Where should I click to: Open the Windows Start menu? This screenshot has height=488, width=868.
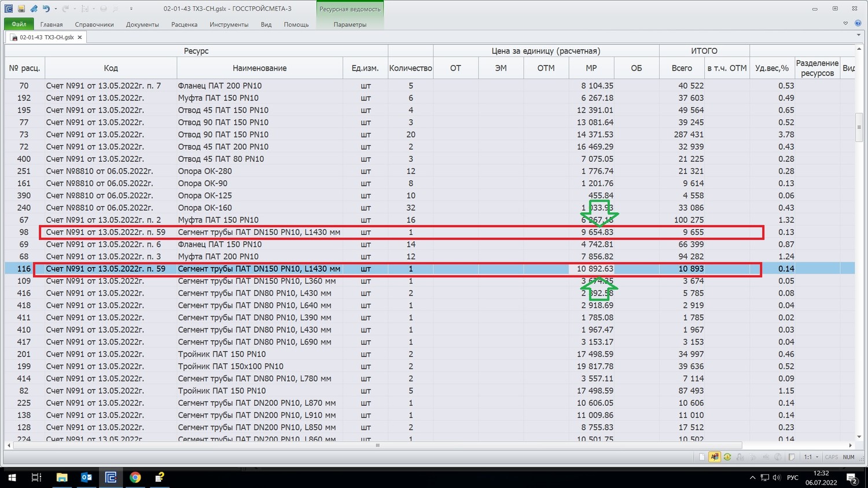coord(12,478)
